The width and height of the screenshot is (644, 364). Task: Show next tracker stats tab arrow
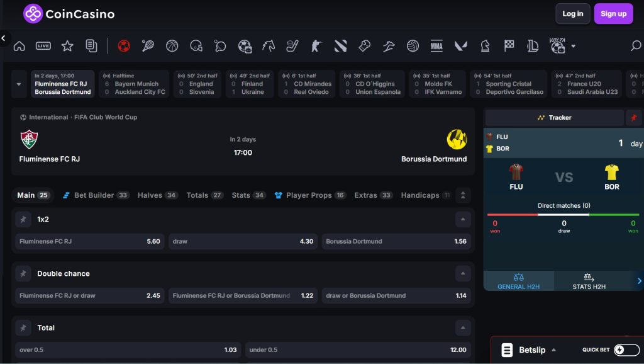pos(639,281)
